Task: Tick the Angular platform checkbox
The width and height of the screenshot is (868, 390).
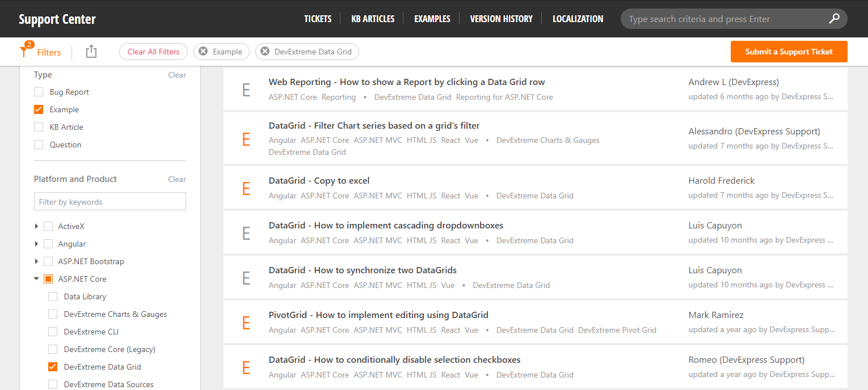Action: point(48,244)
